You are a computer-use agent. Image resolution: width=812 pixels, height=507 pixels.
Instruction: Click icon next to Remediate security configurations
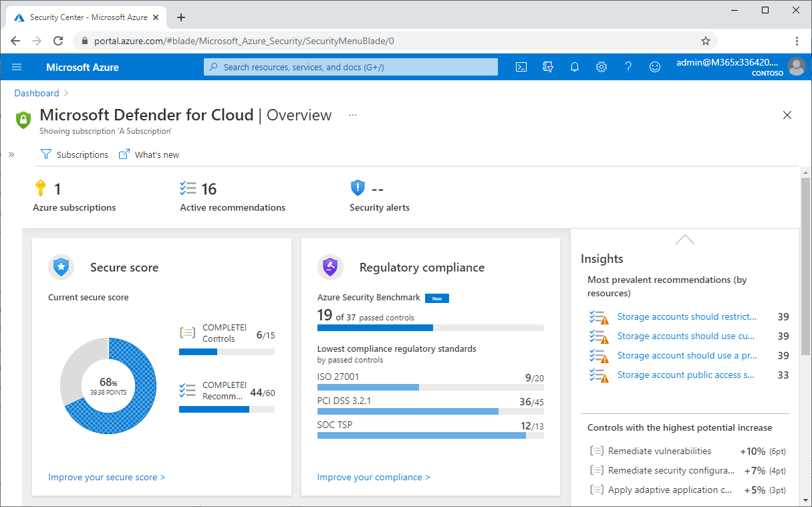click(x=597, y=471)
